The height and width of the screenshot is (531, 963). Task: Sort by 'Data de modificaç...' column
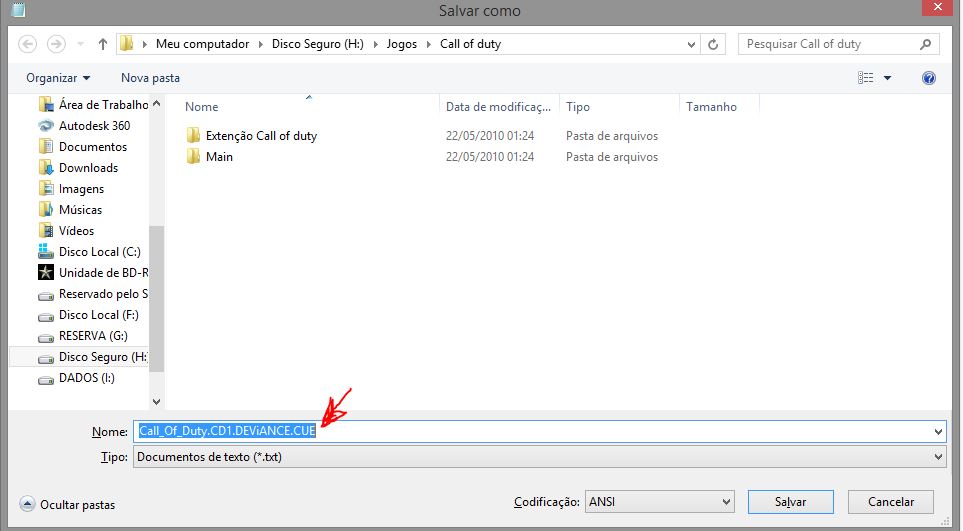click(x=499, y=107)
